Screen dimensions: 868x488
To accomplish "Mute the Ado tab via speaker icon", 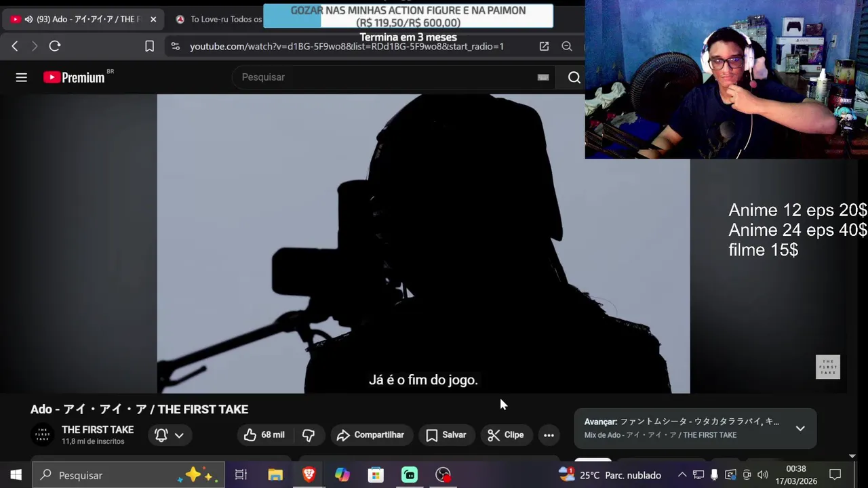I will tap(28, 19).
